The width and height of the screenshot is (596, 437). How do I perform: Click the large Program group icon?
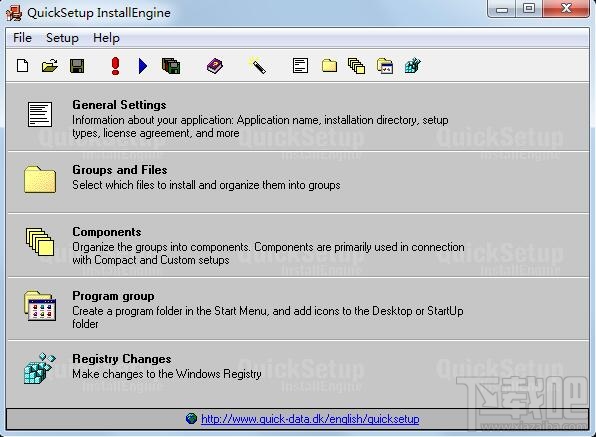point(40,306)
